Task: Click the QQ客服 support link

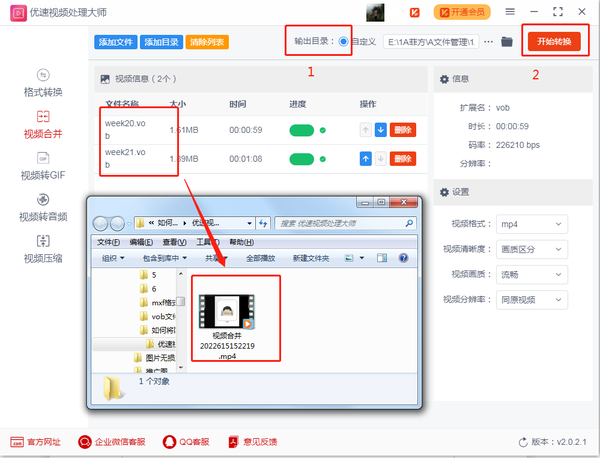Action: [186, 442]
